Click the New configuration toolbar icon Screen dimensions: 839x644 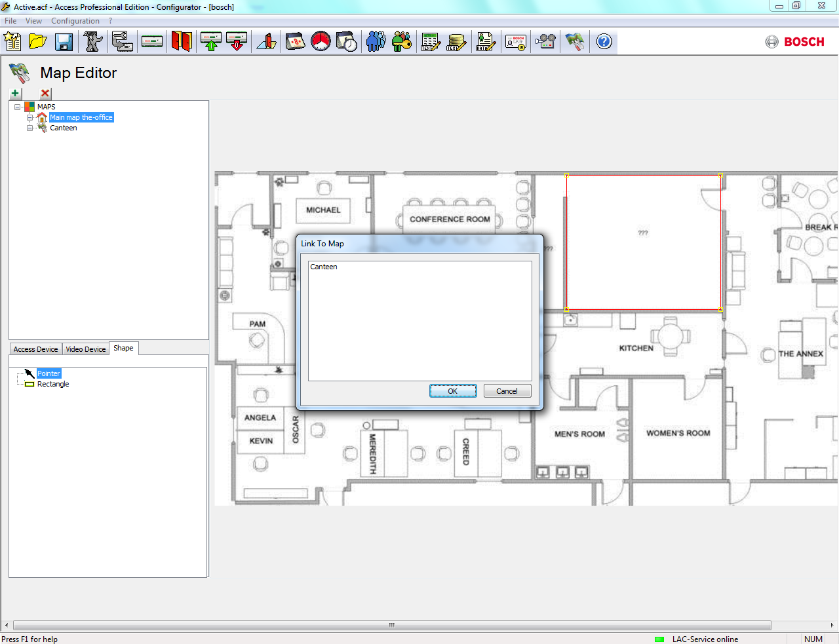tap(12, 41)
